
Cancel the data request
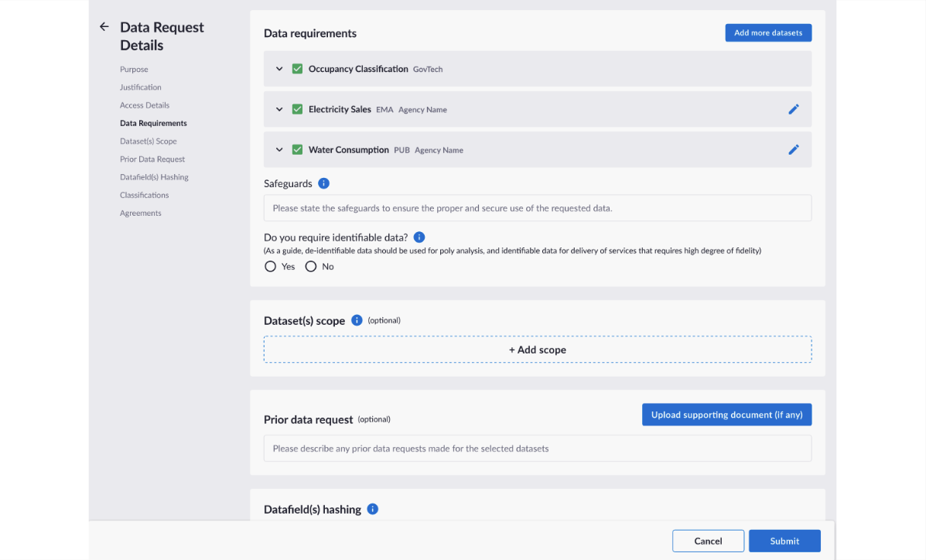pos(708,541)
